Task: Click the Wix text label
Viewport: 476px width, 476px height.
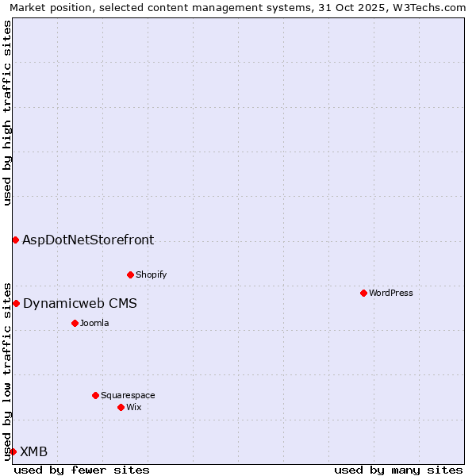Action: (x=134, y=407)
